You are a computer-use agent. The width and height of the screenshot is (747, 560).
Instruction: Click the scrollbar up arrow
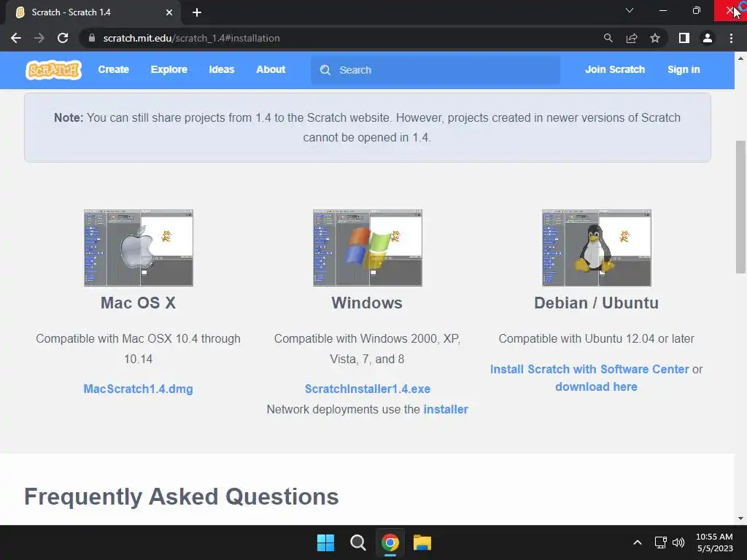pyautogui.click(x=741, y=58)
